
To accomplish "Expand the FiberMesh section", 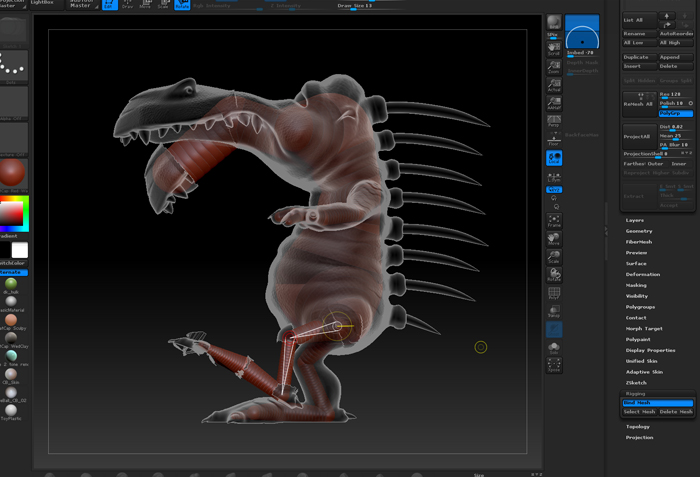I will point(639,242).
